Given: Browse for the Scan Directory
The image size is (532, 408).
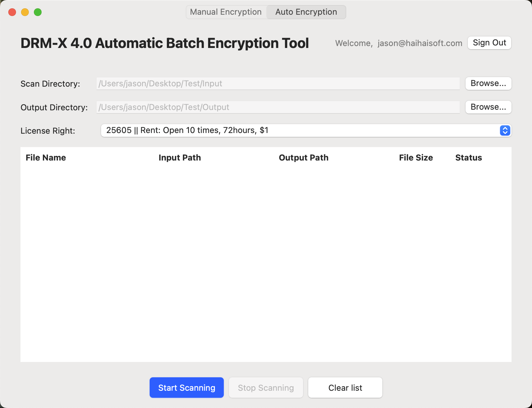Looking at the screenshot, I should [489, 83].
